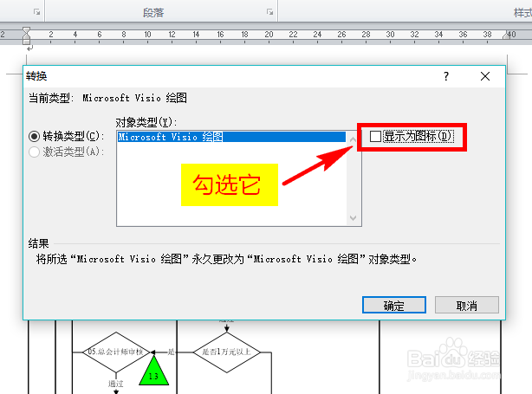This screenshot has height=394, width=532.
Task: Click the 取消 button
Action: 467,305
